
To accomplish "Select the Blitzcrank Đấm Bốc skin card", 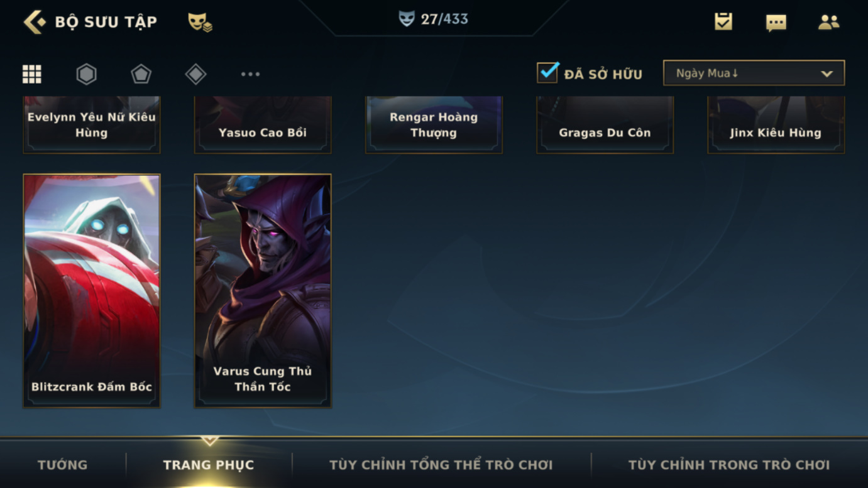I will point(92,291).
